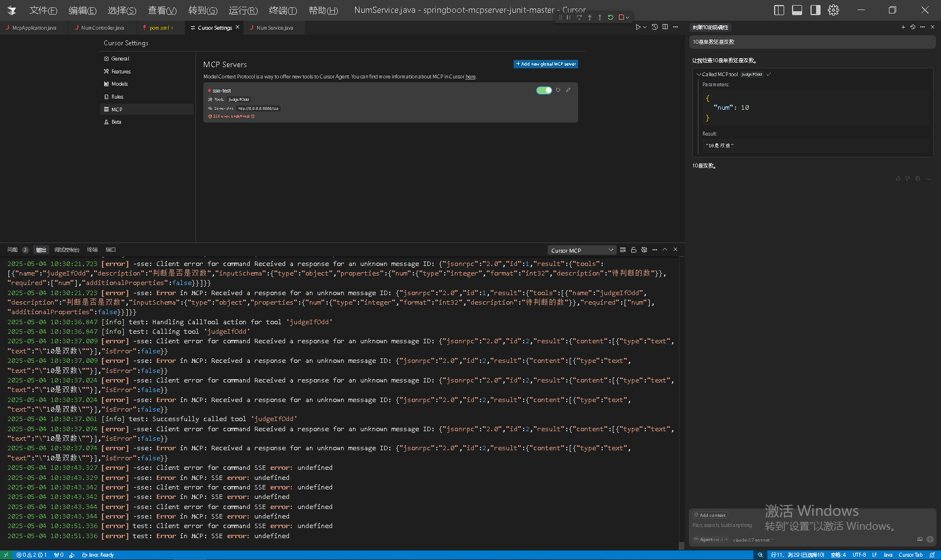
Task: Open the 文件(F) menu
Action: tap(43, 10)
